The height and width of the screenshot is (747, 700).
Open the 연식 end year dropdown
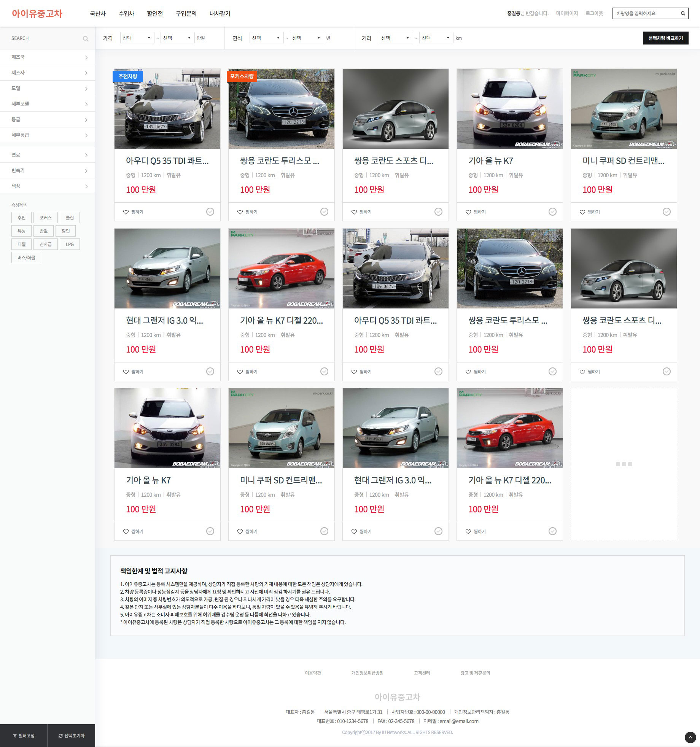click(307, 38)
